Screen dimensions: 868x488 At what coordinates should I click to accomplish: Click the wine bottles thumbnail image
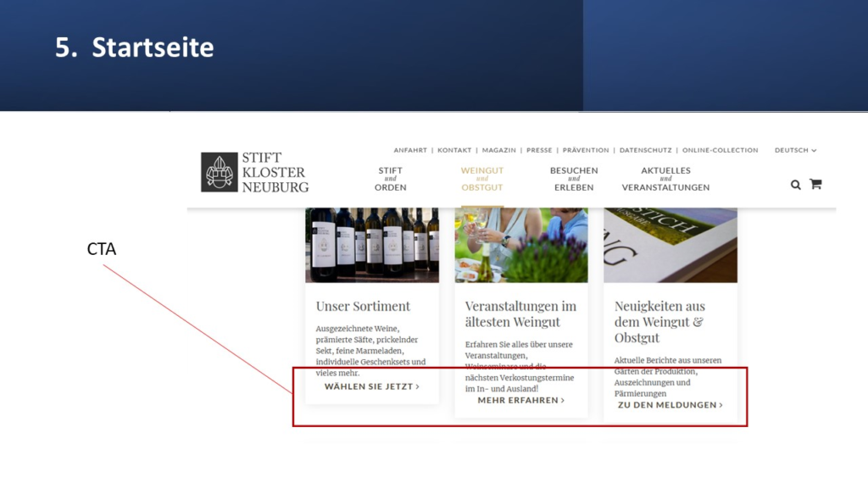[372, 245]
